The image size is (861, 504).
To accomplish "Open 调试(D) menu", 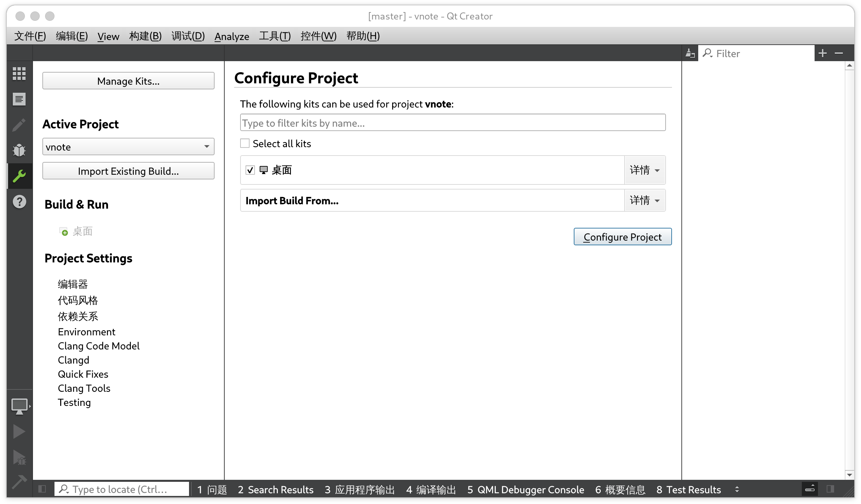I will [188, 36].
